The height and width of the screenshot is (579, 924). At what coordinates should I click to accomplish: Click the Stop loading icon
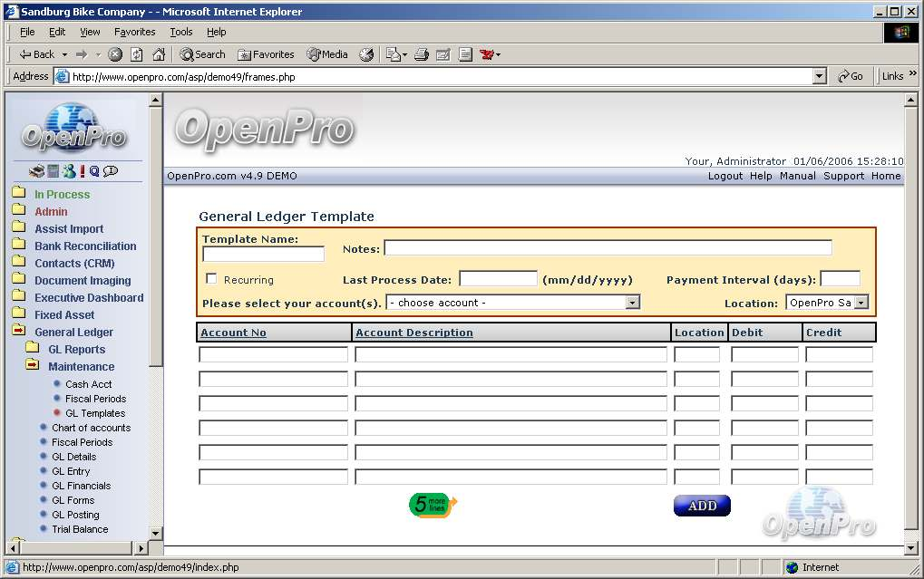[115, 54]
